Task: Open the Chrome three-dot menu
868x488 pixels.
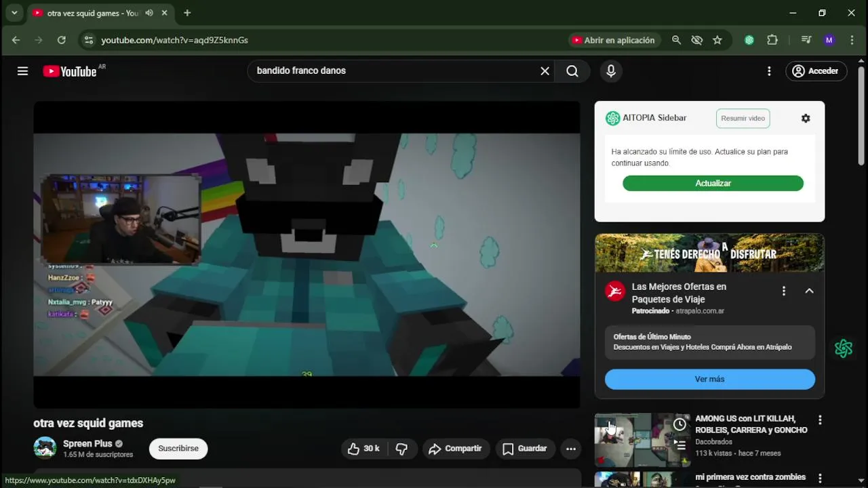Action: [x=852, y=41]
